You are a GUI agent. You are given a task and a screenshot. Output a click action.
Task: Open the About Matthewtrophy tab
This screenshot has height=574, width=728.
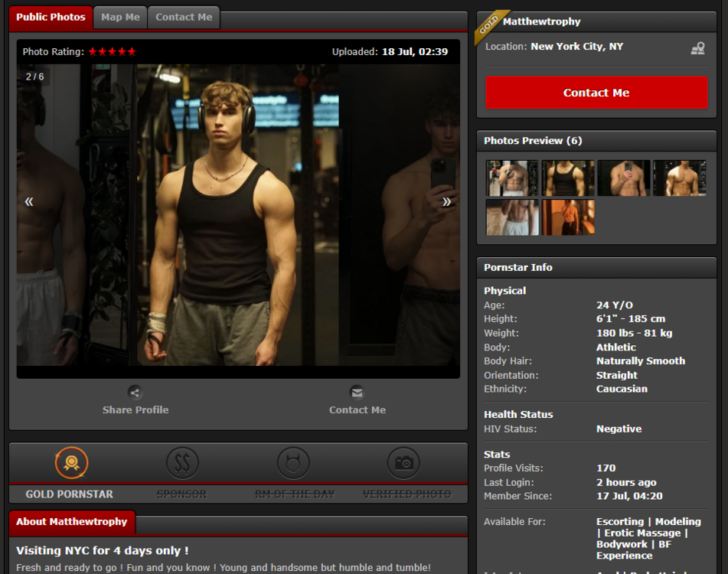pyautogui.click(x=72, y=522)
